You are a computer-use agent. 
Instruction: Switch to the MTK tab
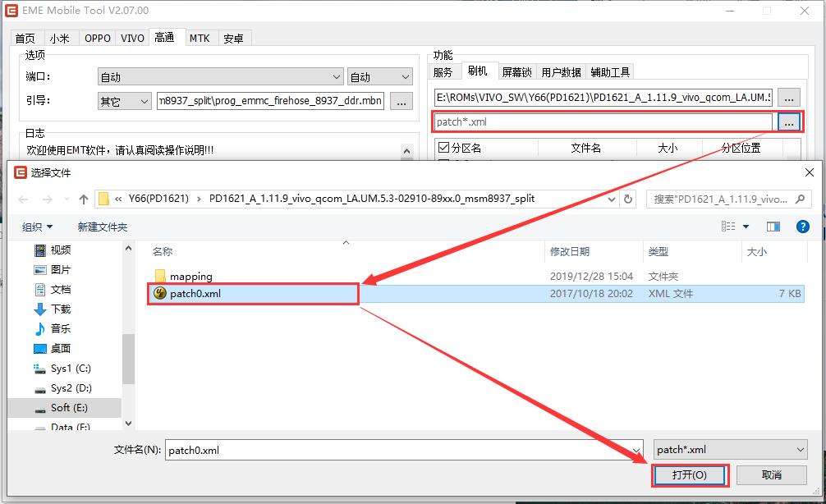pyautogui.click(x=199, y=39)
